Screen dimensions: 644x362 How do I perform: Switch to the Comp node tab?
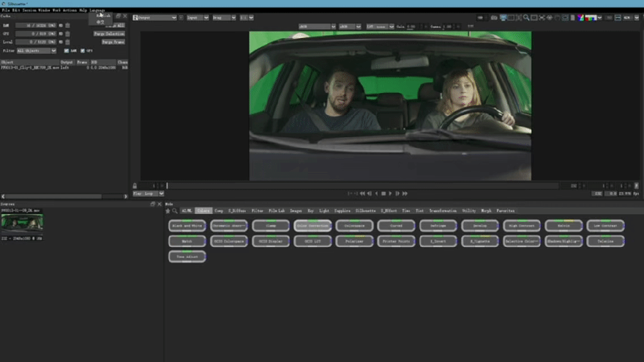[218, 211]
